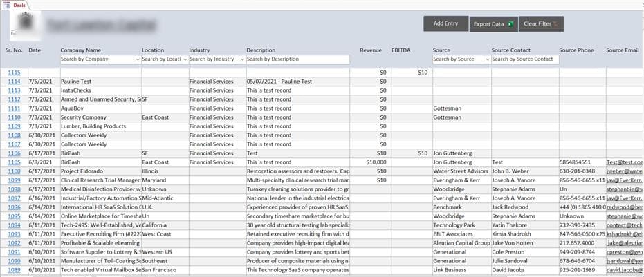Image resolution: width=644 pixels, height=277 pixels.
Task: Select the Deals tab
Action: [19, 5]
